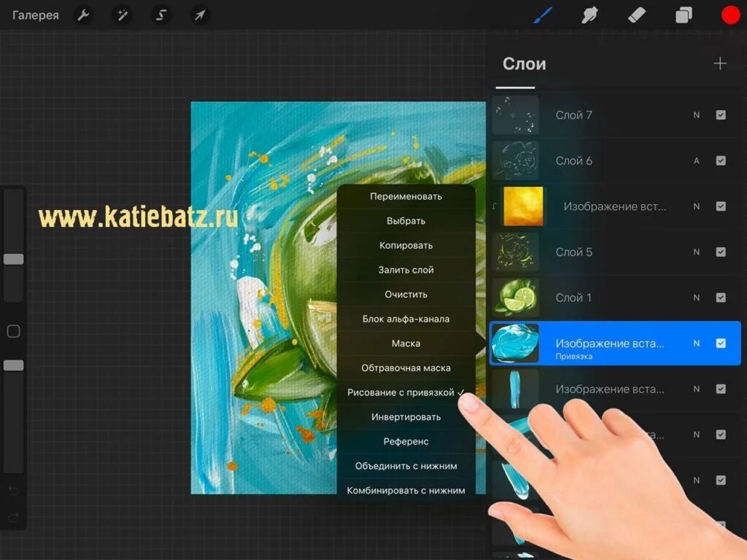The height and width of the screenshot is (560, 747).
Task: Enable Блок альфа-канала option
Action: coord(406,319)
